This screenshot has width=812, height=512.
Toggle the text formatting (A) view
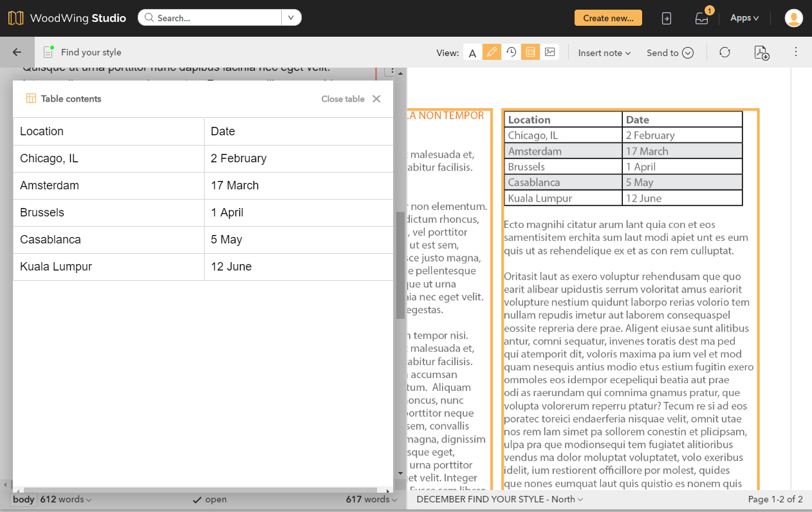tap(472, 53)
